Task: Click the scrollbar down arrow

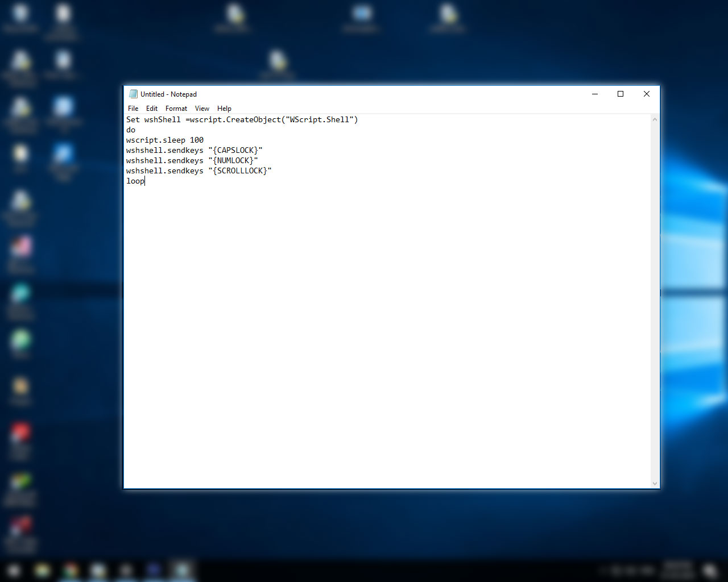Action: coord(655,484)
